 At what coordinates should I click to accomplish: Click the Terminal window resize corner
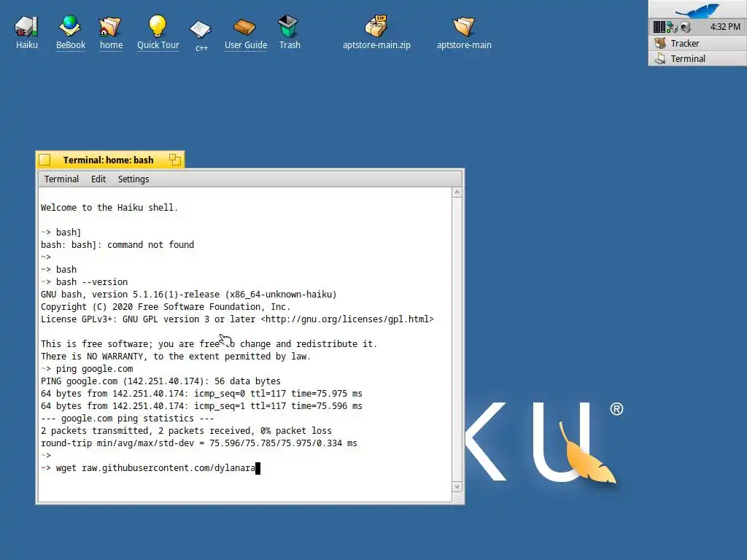coord(457,498)
